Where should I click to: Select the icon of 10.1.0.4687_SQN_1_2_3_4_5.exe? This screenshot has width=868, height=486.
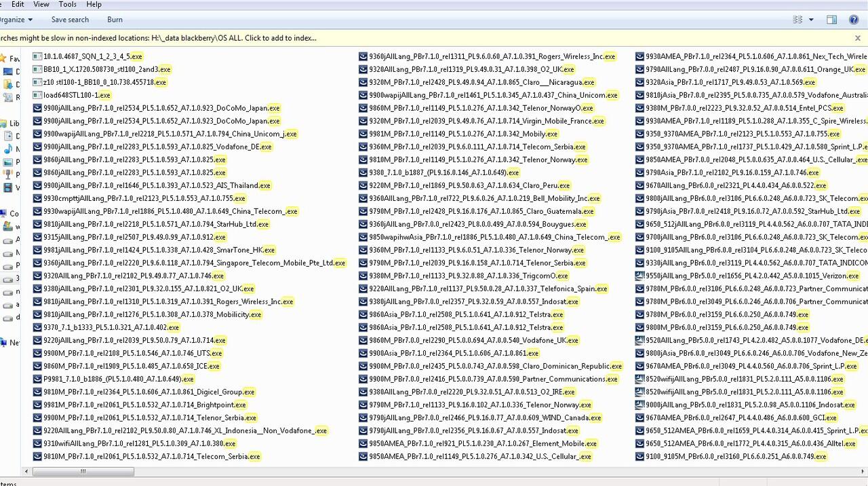click(37, 56)
